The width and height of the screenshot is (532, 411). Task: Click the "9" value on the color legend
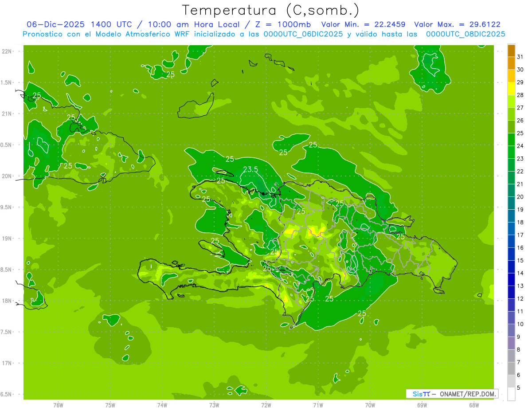519,337
